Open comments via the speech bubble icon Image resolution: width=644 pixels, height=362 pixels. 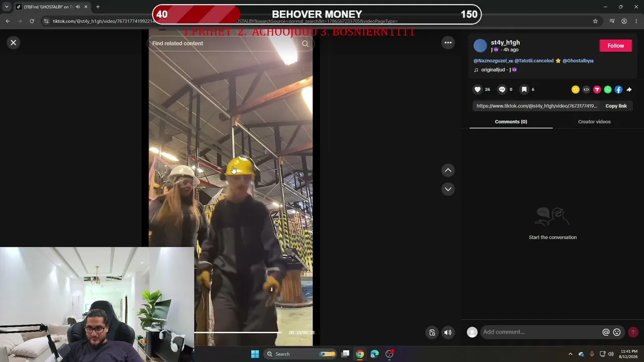502,89
